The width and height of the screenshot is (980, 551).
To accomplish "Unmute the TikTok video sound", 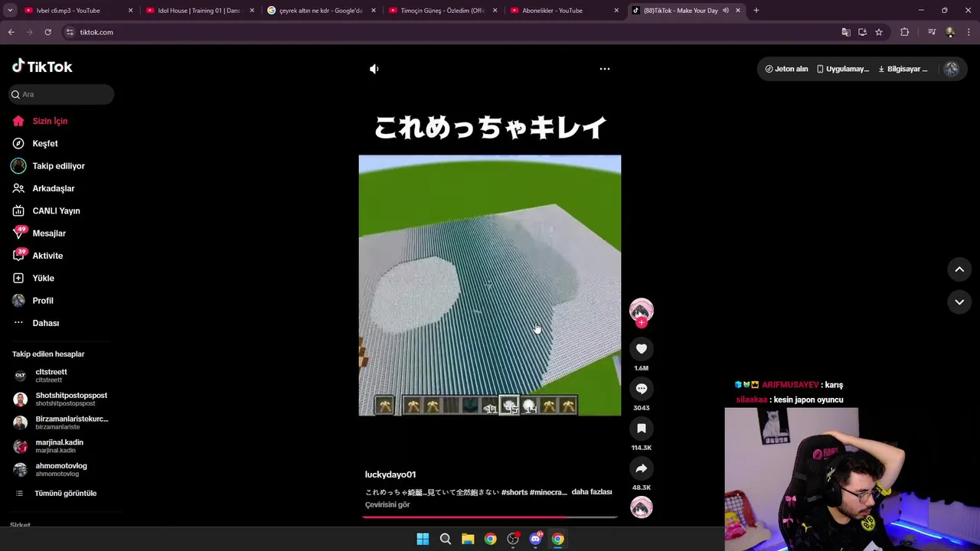I will [x=374, y=69].
